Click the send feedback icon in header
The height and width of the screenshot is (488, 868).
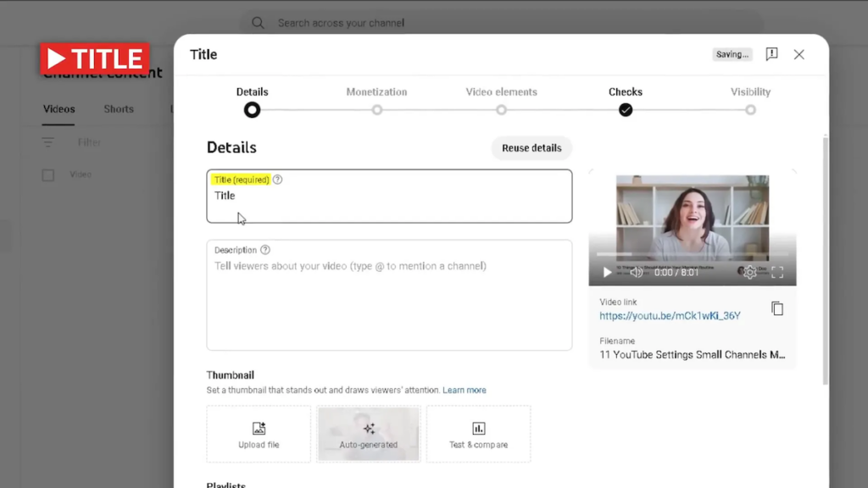click(771, 54)
